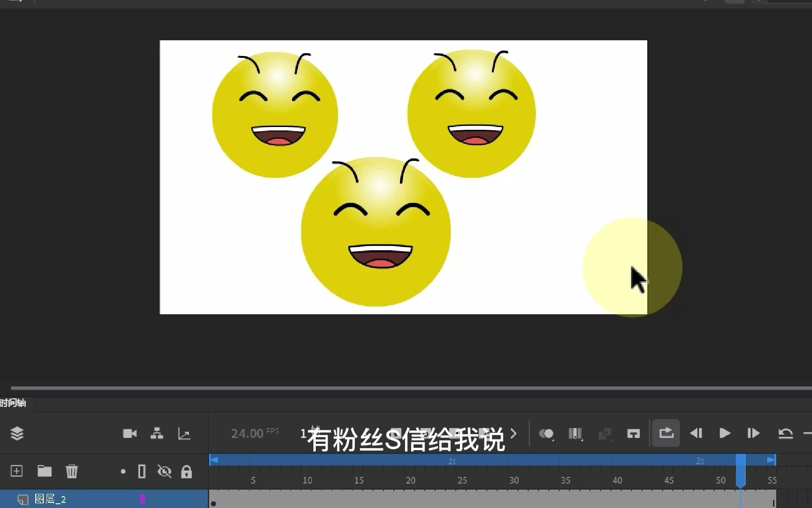
Task: Show parenting view in the timeline
Action: [x=157, y=433]
